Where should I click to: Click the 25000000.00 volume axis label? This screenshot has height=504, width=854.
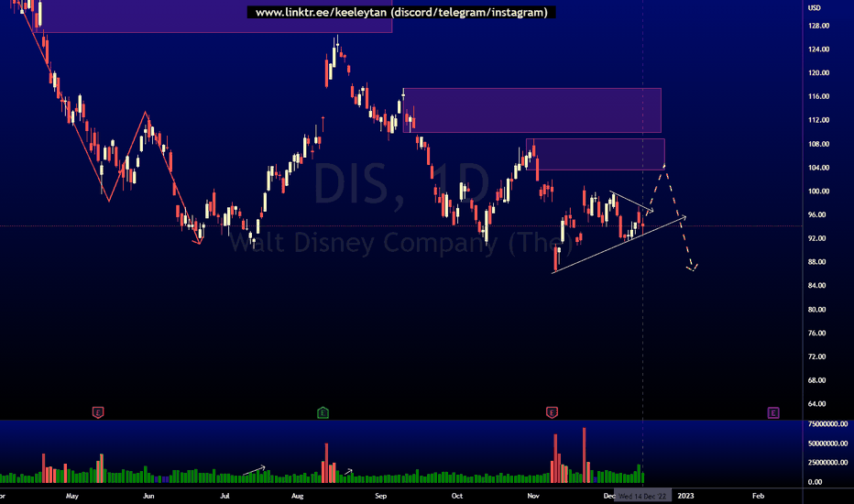827,462
